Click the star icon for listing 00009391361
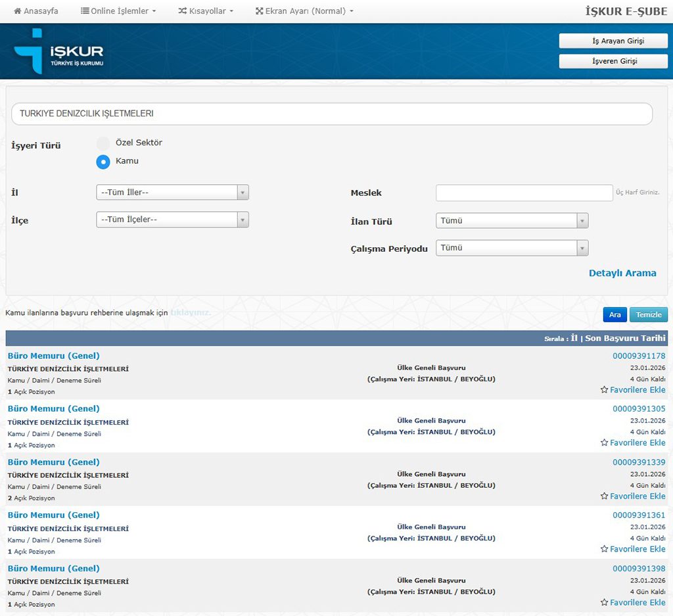 coord(604,549)
